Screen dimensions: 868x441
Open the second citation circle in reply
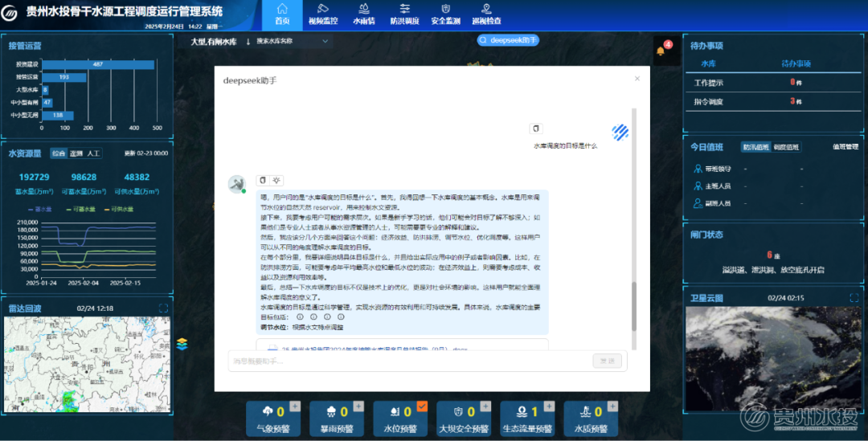click(x=313, y=317)
